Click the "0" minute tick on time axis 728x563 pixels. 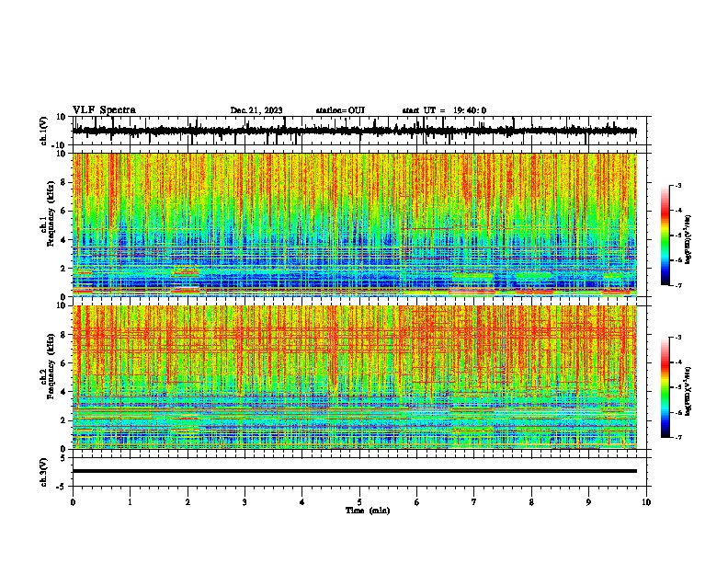[73, 502]
